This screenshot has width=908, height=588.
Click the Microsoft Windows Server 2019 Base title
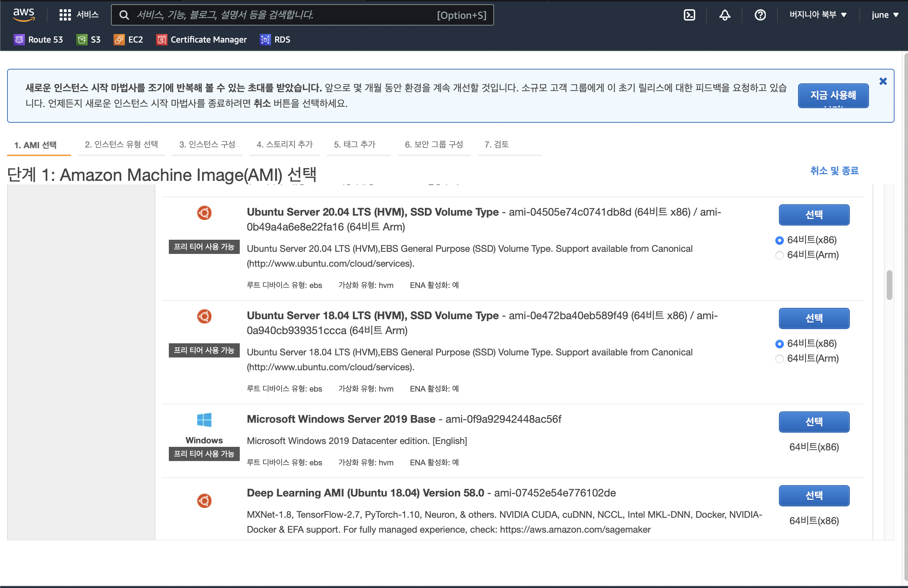click(x=341, y=419)
